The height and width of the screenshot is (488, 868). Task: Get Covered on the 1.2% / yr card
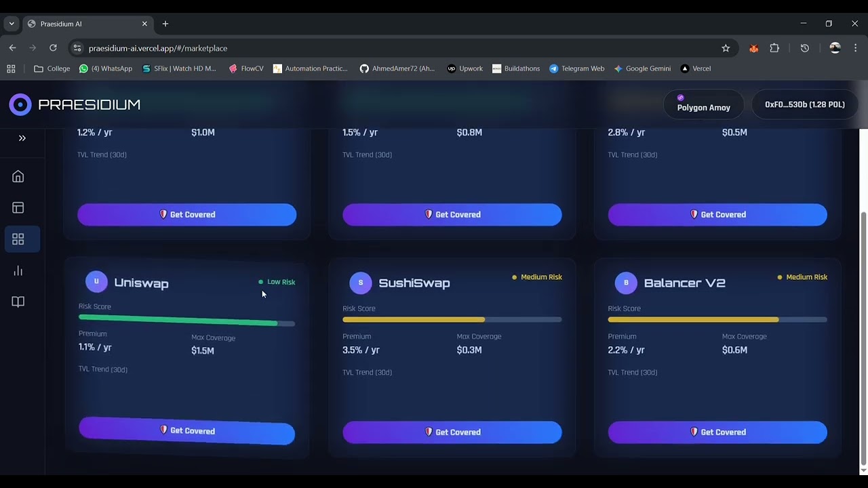coord(186,214)
